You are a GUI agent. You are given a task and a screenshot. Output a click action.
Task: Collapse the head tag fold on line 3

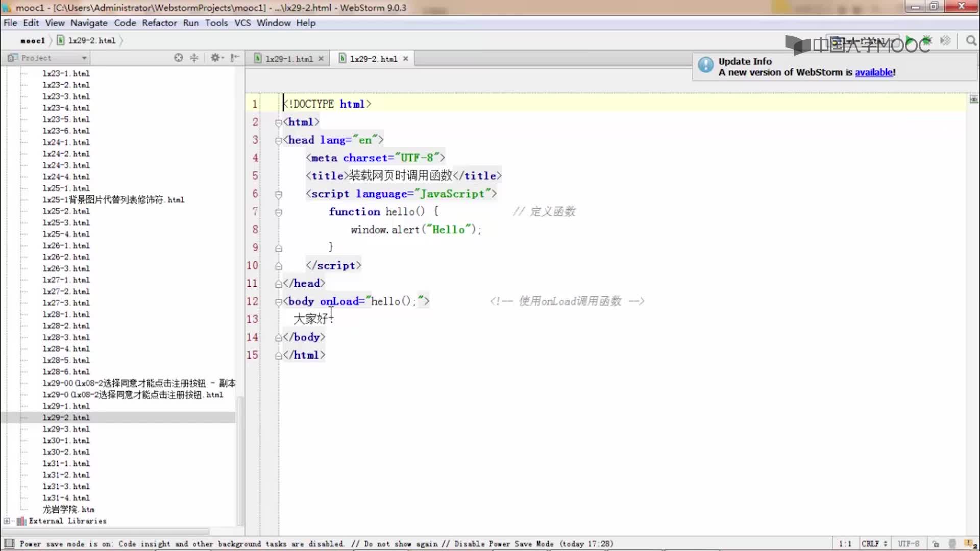278,140
